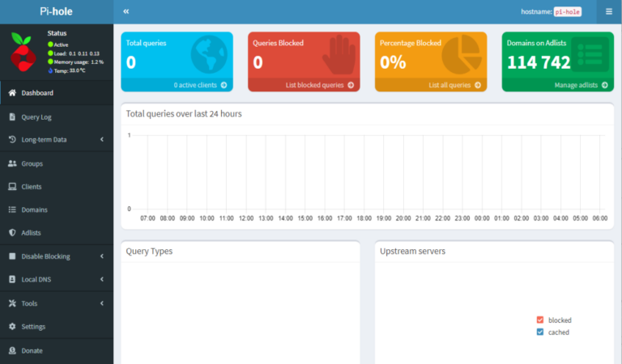Open the hamburger menu in the top bar

click(x=609, y=11)
